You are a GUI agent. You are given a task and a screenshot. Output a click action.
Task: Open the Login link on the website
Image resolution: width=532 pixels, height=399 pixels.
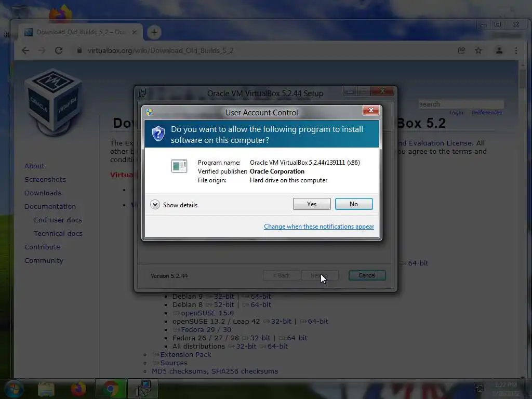coord(456,113)
